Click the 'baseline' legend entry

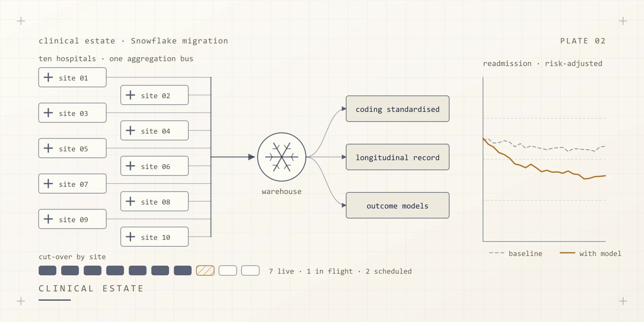pos(516,254)
